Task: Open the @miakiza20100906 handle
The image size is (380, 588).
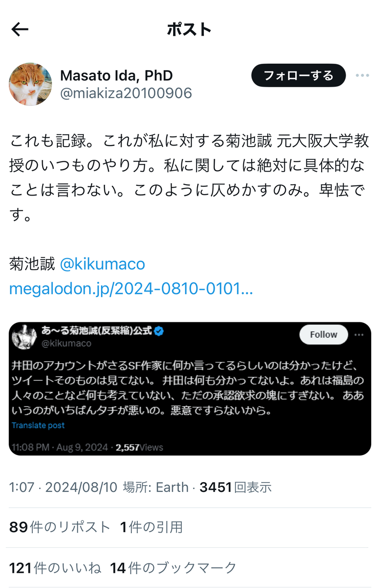Action: coord(126,93)
